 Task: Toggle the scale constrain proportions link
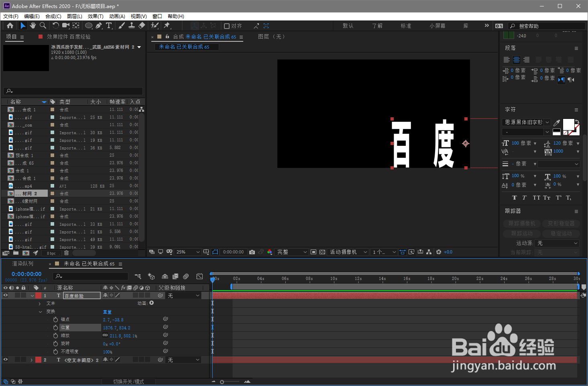coord(105,335)
